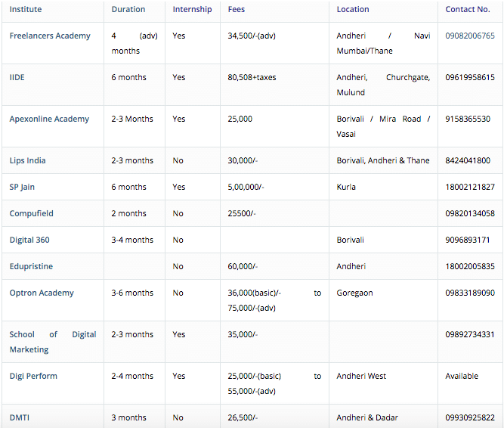This screenshot has height=428, width=504.
Task: Click the Contact No. column header
Action: click(468, 9)
